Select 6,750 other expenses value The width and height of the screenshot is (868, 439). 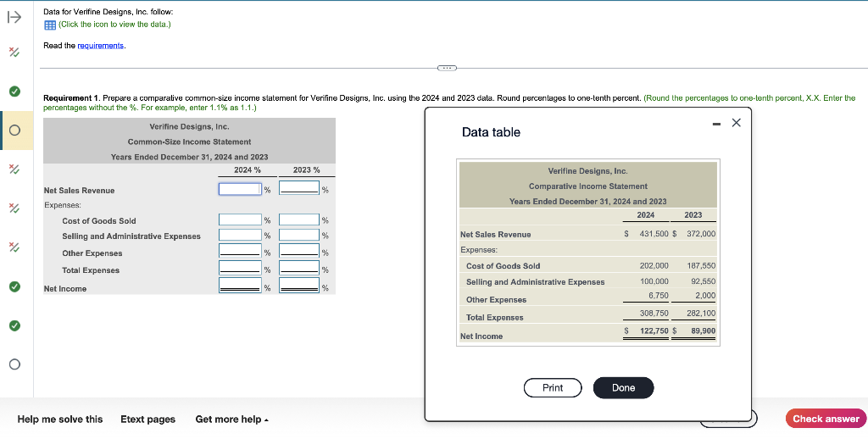point(658,296)
